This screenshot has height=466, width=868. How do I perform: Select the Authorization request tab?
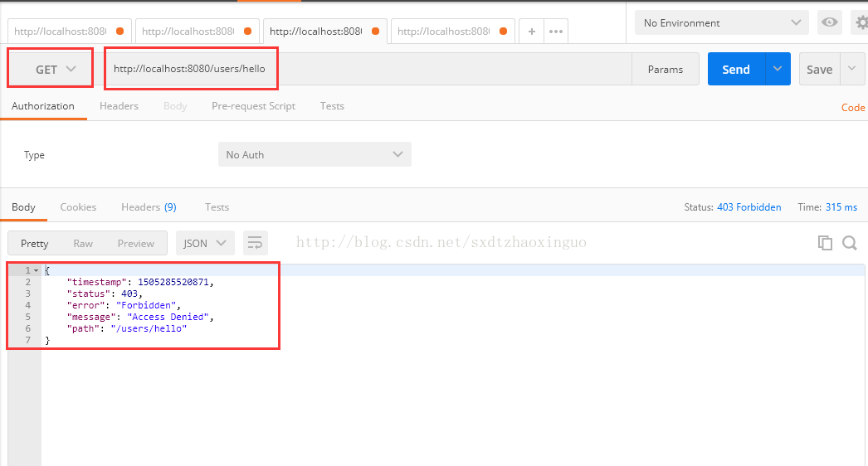point(43,105)
